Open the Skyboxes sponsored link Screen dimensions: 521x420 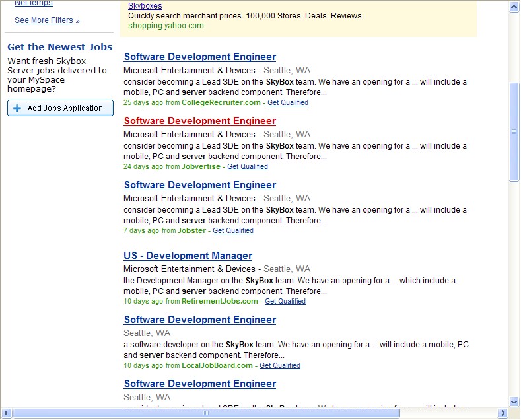pyautogui.click(x=145, y=6)
